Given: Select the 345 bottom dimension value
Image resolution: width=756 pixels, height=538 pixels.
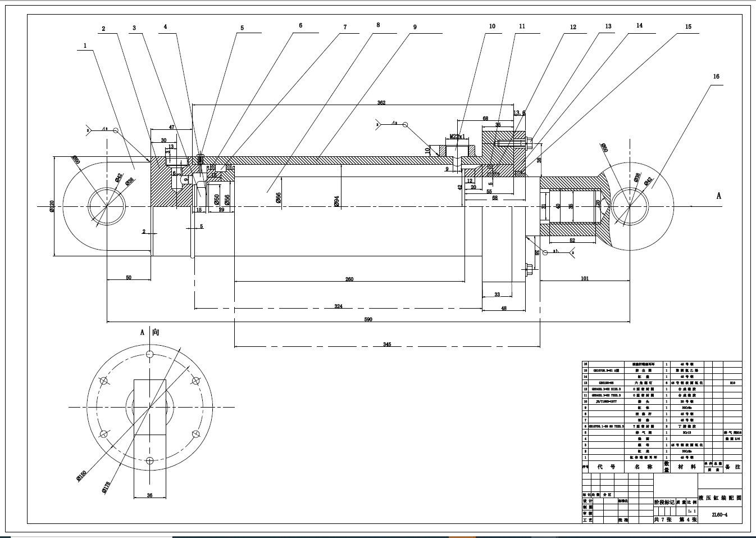Looking at the screenshot, I should pyautogui.click(x=387, y=344).
